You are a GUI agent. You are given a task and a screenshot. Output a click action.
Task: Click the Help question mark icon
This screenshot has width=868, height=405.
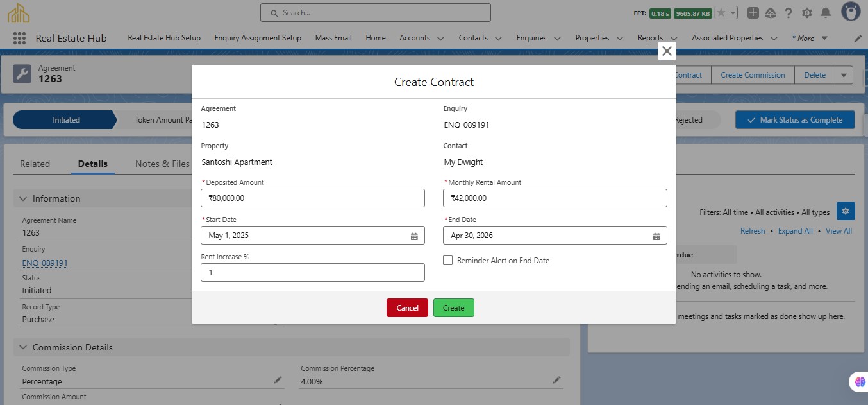tap(789, 13)
